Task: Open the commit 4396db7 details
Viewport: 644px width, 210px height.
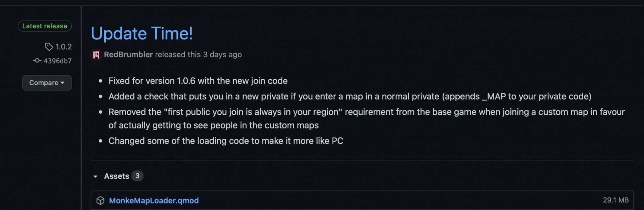Action: [x=57, y=60]
